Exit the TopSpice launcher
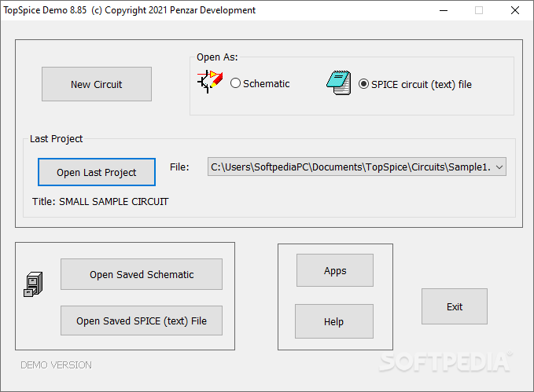The height and width of the screenshot is (392, 534). [x=455, y=306]
